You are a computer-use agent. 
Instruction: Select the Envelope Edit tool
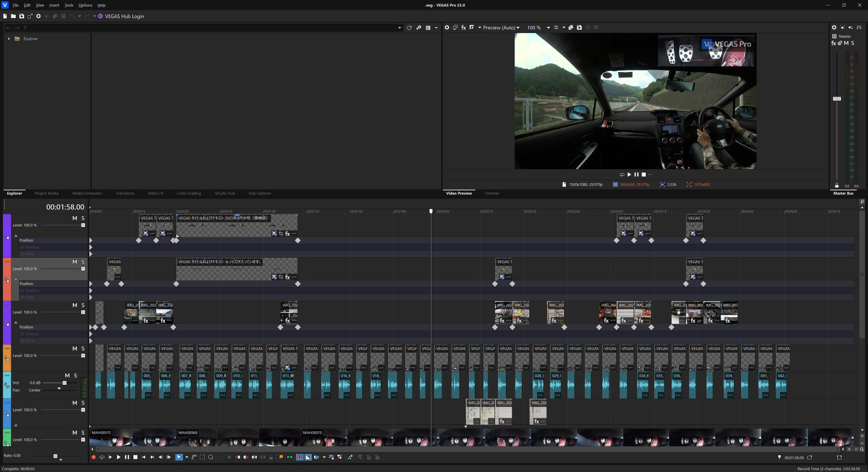[x=194, y=457]
